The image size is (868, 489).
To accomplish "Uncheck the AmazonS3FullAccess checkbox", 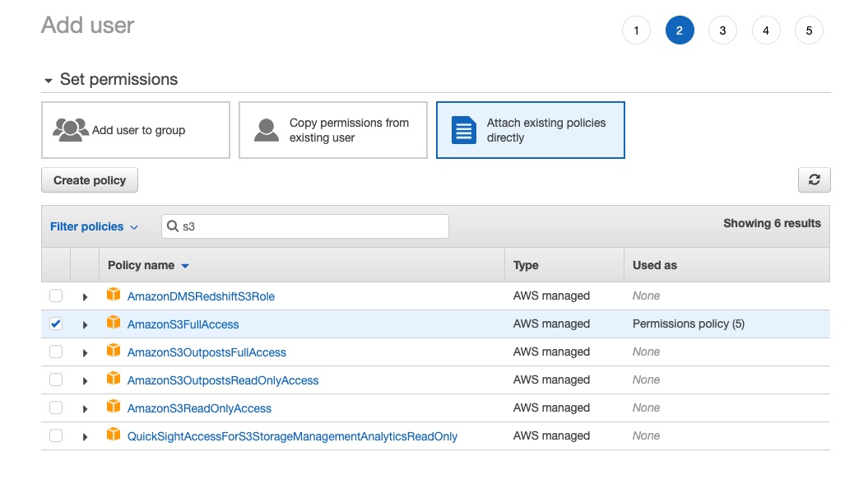I will 56,324.
